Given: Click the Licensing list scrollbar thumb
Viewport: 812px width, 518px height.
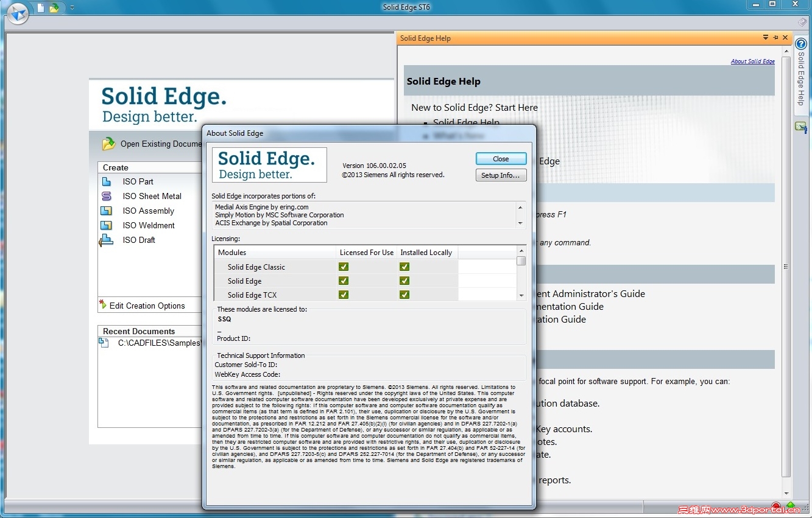Looking at the screenshot, I should (521, 261).
